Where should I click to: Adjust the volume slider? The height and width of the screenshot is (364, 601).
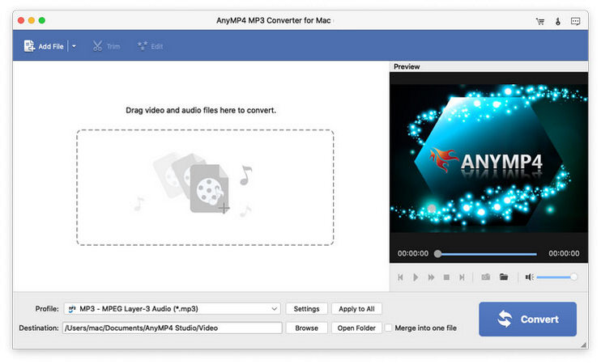pos(557,277)
